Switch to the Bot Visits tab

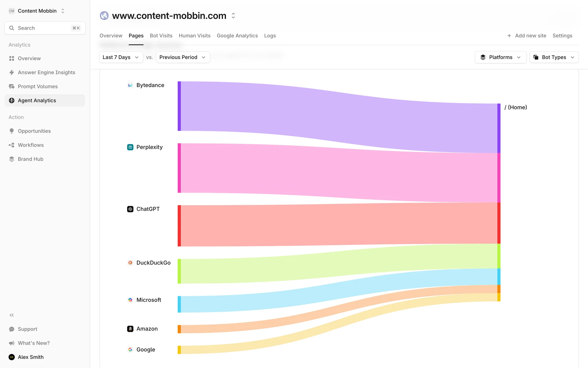tap(161, 36)
